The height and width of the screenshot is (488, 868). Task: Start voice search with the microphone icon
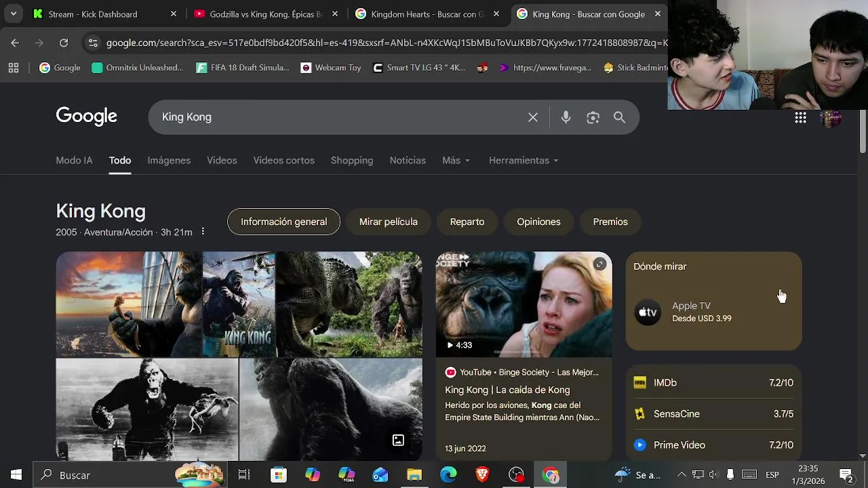tap(566, 117)
